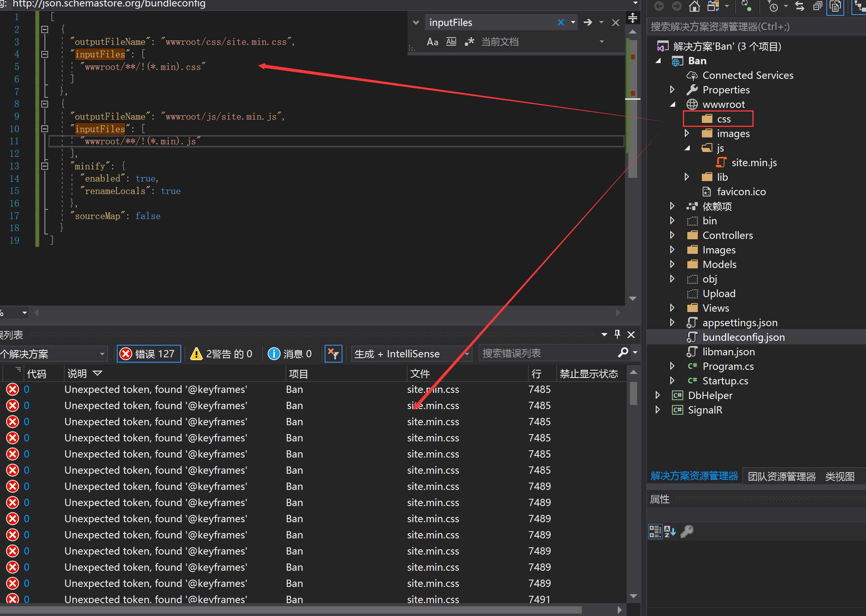
Task: Click the Find Next arrow button
Action: click(x=588, y=22)
